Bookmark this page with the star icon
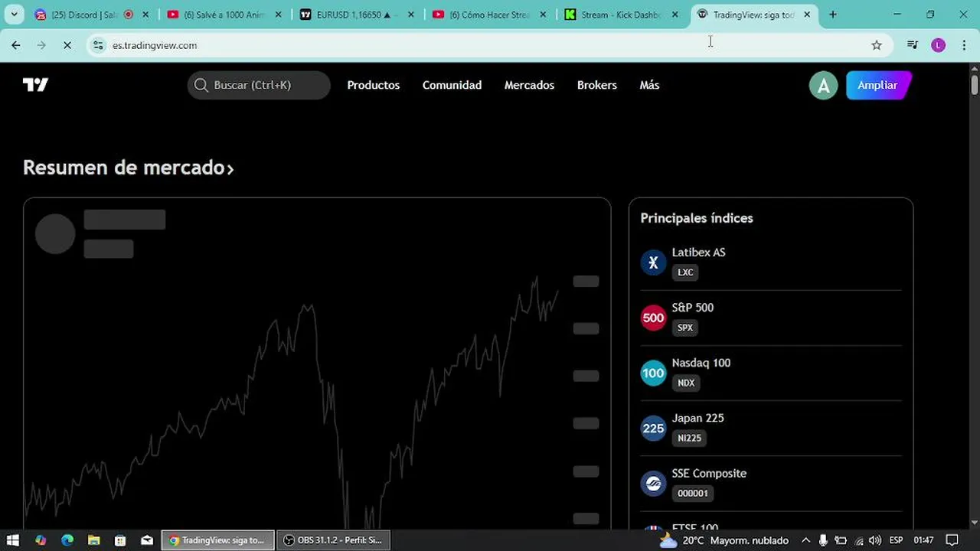Viewport: 980px width, 551px height. 877,45
